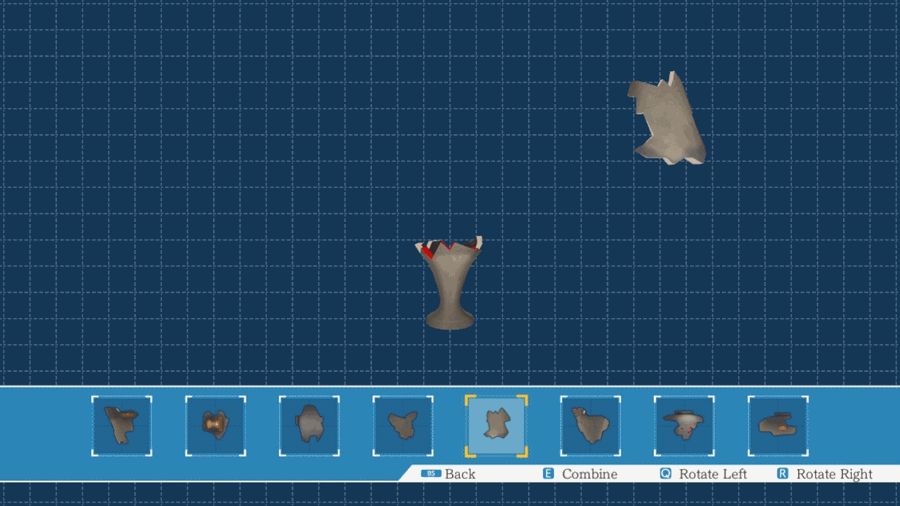Click the Back button label
900x506 pixels.
(460, 474)
